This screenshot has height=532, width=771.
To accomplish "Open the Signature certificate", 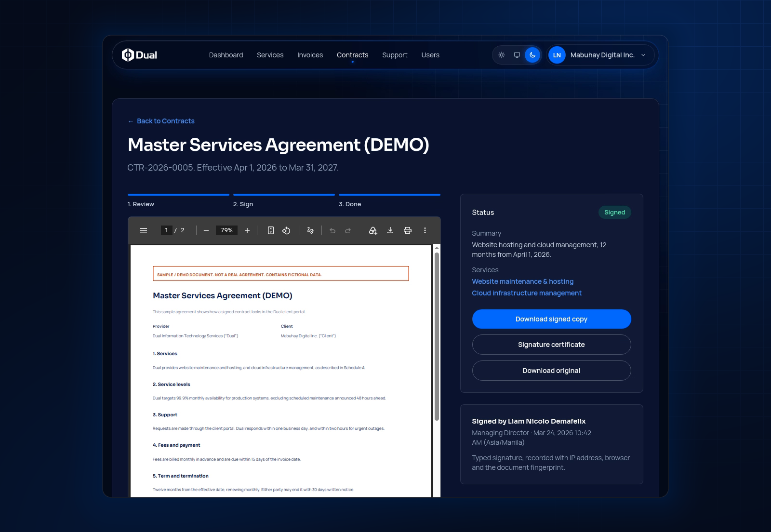I will pyautogui.click(x=552, y=345).
